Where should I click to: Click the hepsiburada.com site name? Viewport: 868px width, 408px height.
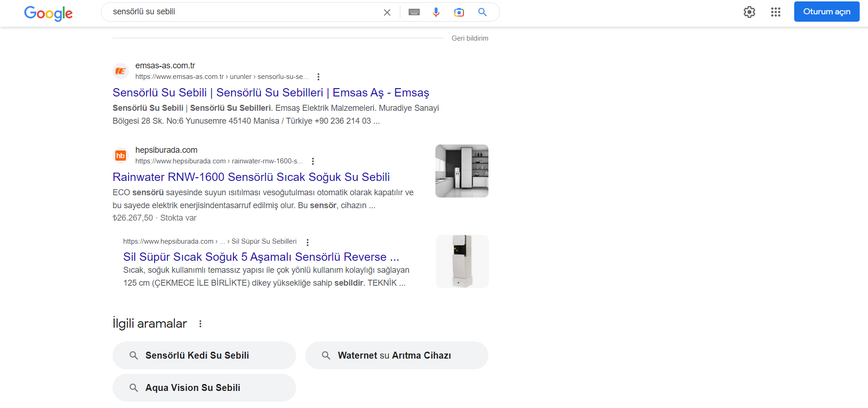[166, 150]
